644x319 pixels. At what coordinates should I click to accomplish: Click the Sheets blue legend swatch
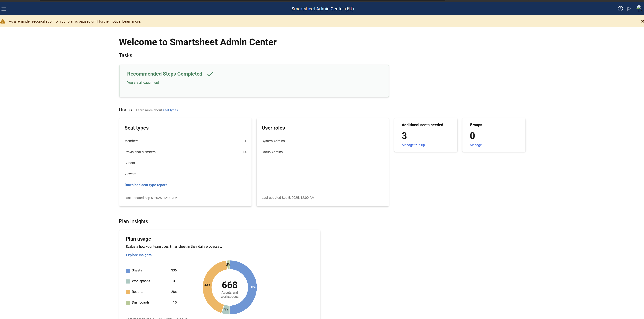coord(128,271)
